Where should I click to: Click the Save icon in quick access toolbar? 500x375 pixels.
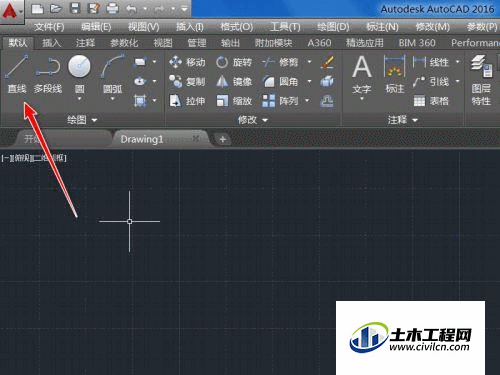75,9
